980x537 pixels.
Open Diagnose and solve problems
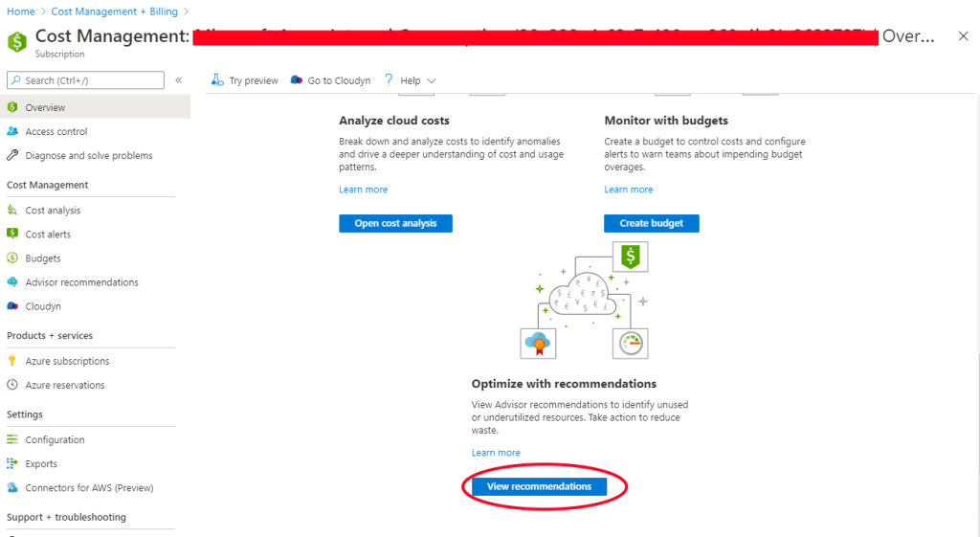(88, 156)
